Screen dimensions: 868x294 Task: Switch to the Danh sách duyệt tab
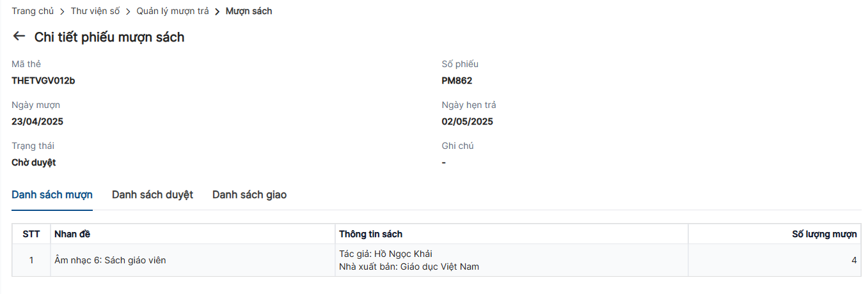click(152, 195)
